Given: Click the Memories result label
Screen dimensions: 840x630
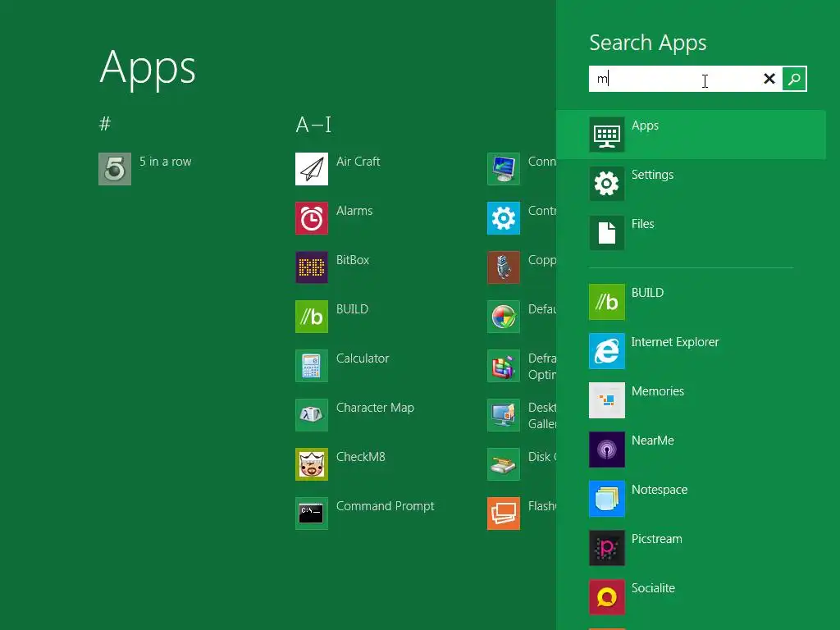Looking at the screenshot, I should coord(657,391).
